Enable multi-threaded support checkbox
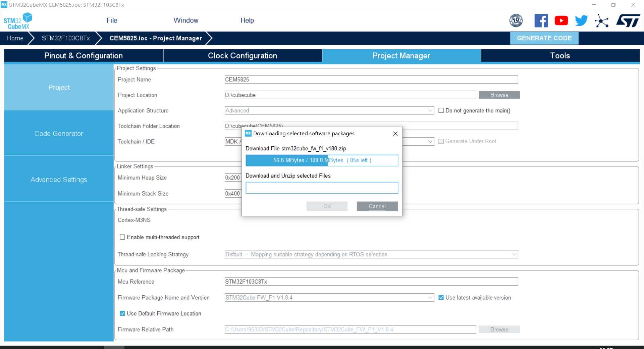Image resolution: width=644 pixels, height=349 pixels. [122, 237]
